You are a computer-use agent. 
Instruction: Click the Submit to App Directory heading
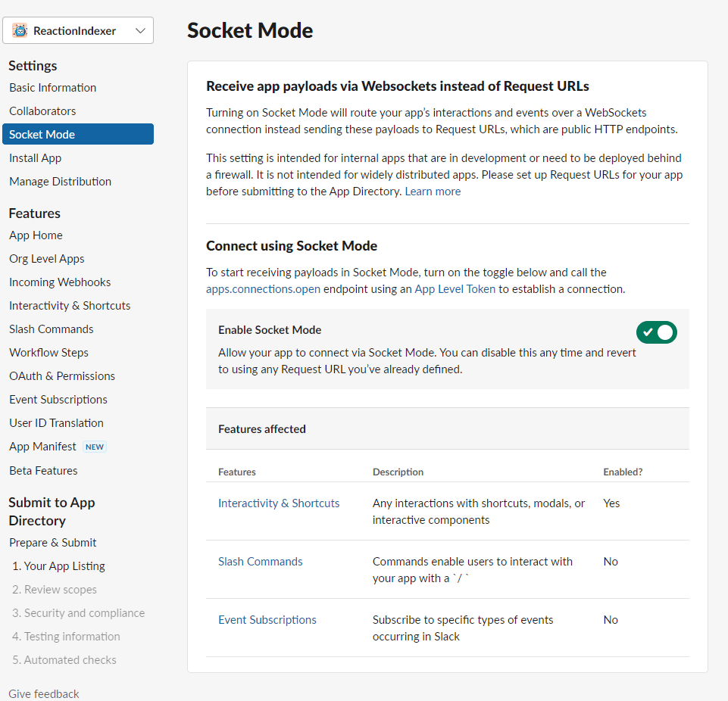coord(52,511)
